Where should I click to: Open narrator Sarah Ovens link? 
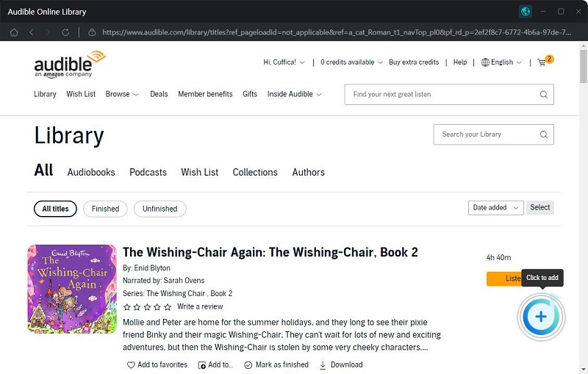tap(184, 281)
